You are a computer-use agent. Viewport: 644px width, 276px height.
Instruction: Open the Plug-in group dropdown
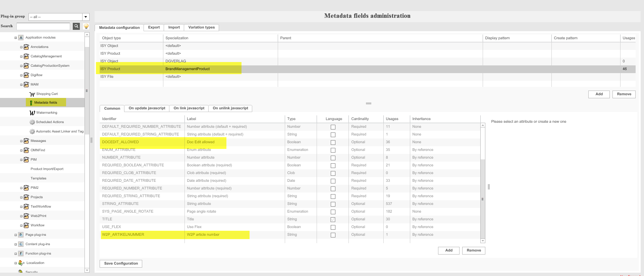(86, 17)
